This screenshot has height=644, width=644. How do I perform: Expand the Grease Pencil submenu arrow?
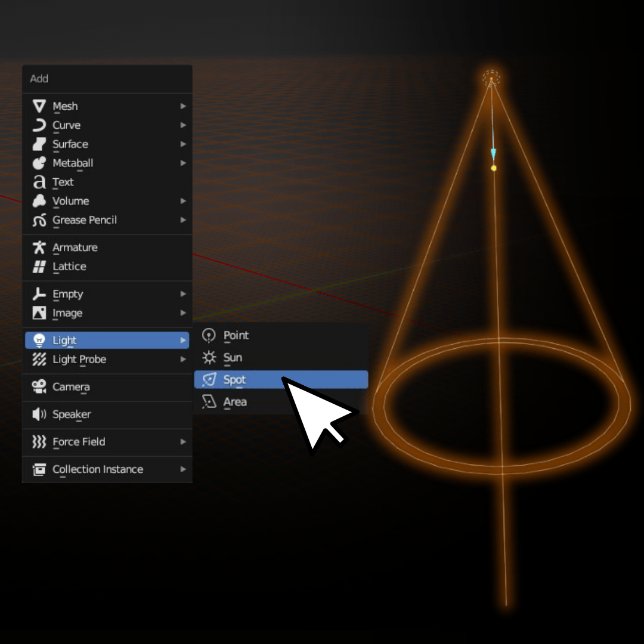point(183,220)
